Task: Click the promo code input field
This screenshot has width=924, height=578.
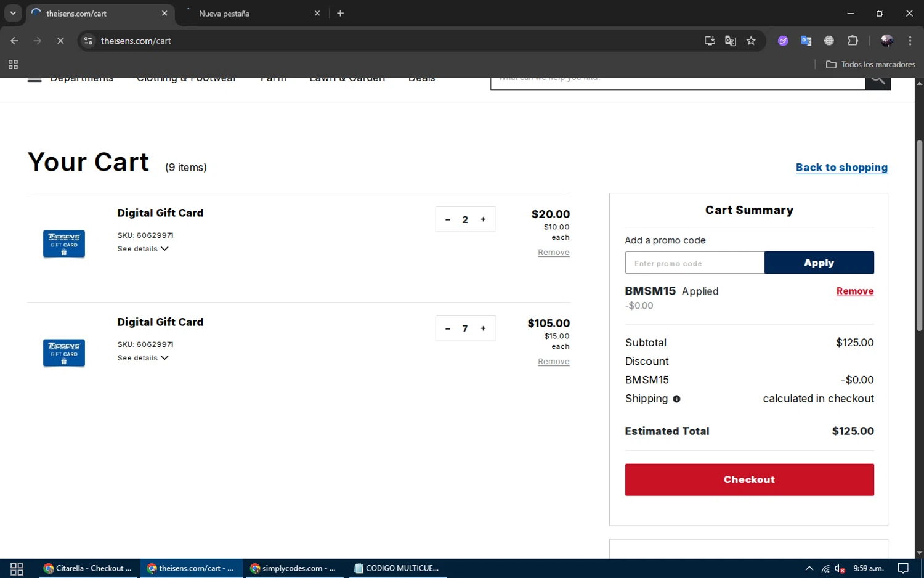Action: click(695, 263)
